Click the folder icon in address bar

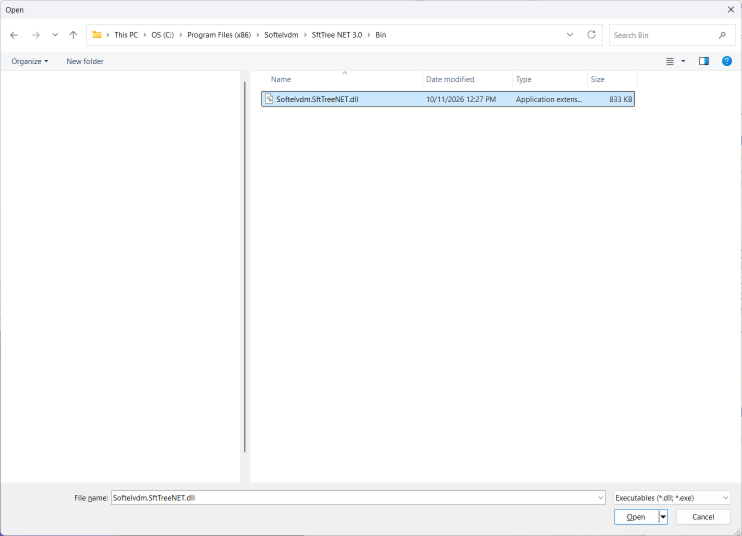point(97,35)
